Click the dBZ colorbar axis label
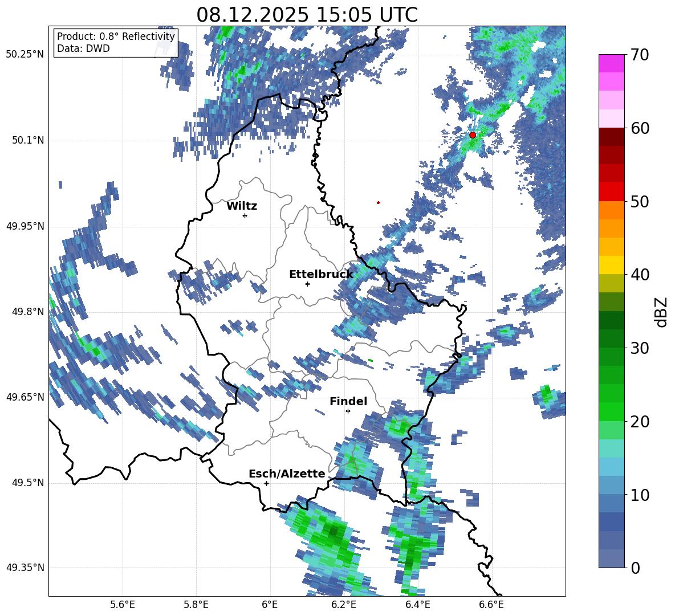This screenshot has height=616, width=675. point(662,312)
